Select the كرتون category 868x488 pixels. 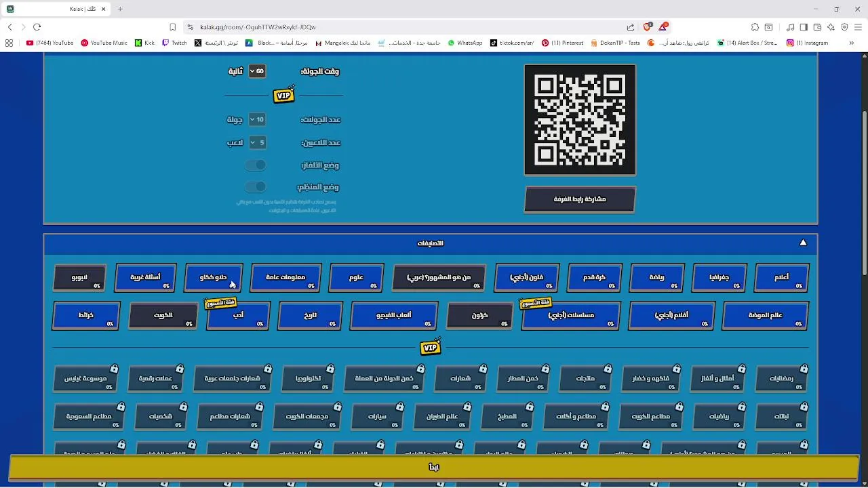pos(480,316)
